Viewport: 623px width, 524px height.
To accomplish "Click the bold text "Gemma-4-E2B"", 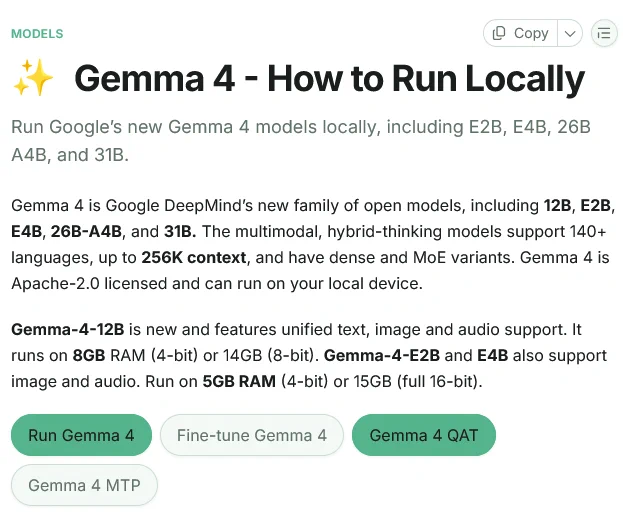I will (x=382, y=356).
